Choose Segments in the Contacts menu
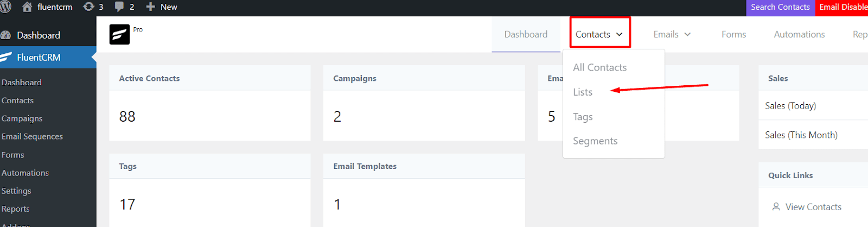Image resolution: width=868 pixels, height=227 pixels. point(595,141)
